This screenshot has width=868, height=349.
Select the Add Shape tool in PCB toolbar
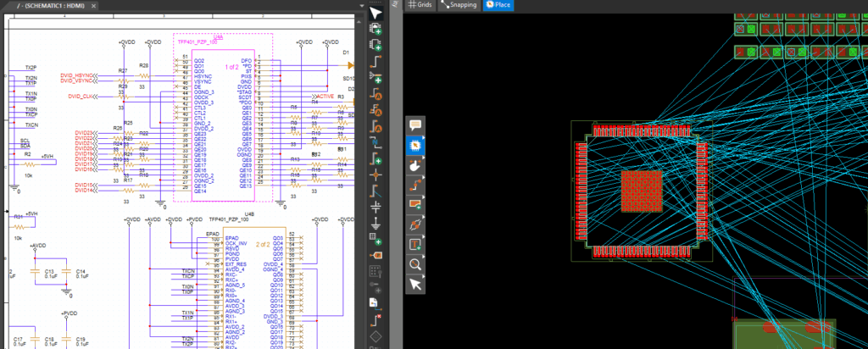[x=415, y=205]
